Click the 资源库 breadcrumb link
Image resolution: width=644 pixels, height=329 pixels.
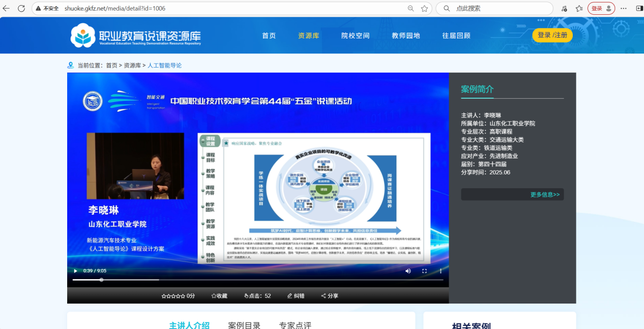tap(132, 66)
